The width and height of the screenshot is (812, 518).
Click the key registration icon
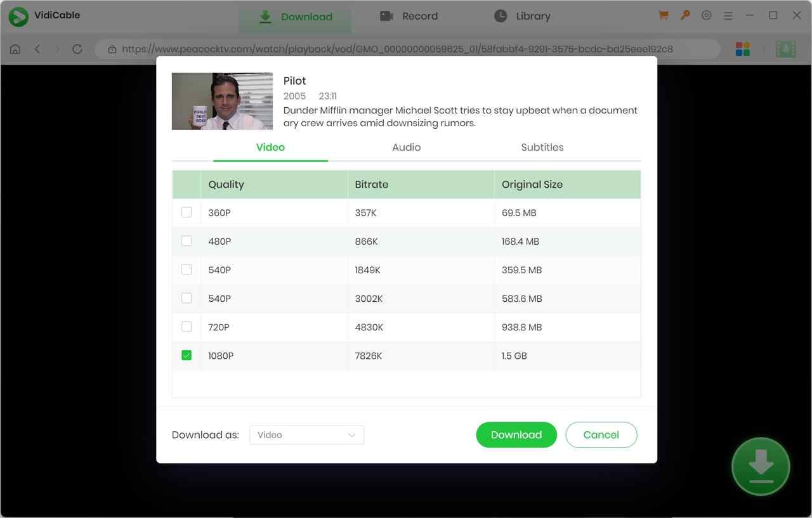click(685, 16)
